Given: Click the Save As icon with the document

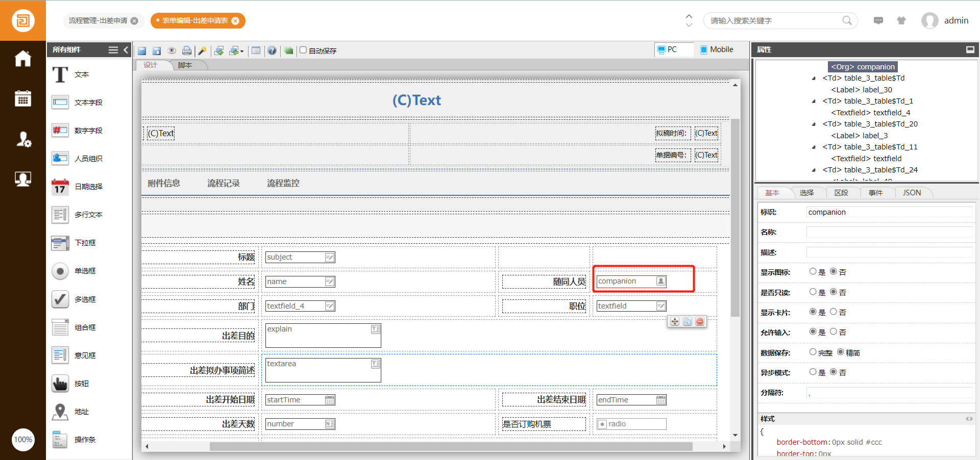Looking at the screenshot, I should click(x=157, y=50).
